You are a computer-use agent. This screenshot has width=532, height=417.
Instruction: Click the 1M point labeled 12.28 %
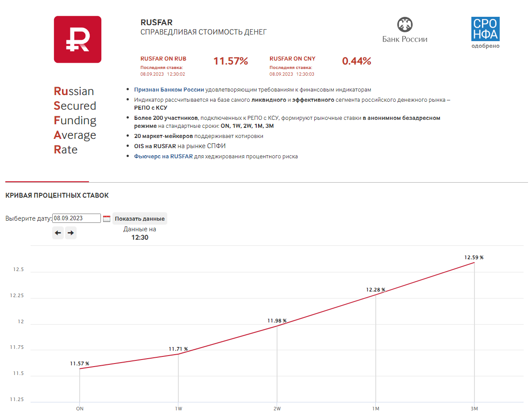pyautogui.click(x=376, y=295)
